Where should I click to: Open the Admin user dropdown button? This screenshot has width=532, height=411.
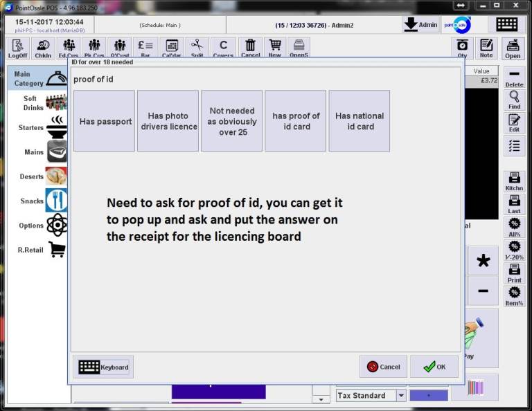click(x=420, y=24)
